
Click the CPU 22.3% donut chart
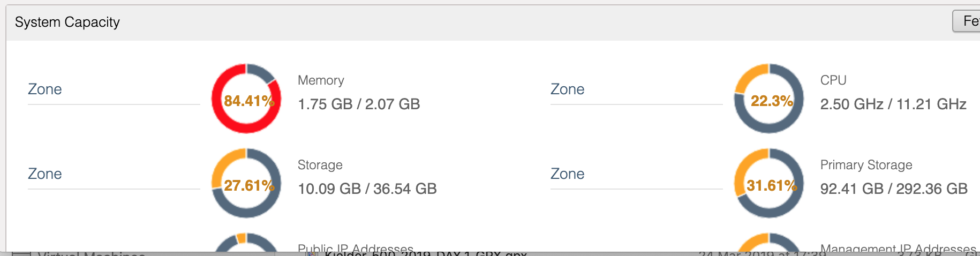(769, 99)
